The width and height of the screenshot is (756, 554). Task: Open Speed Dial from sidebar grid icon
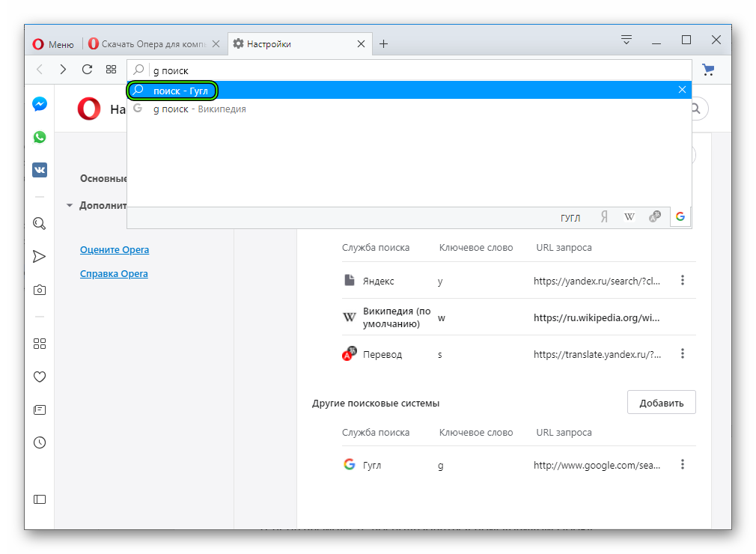[x=40, y=344]
